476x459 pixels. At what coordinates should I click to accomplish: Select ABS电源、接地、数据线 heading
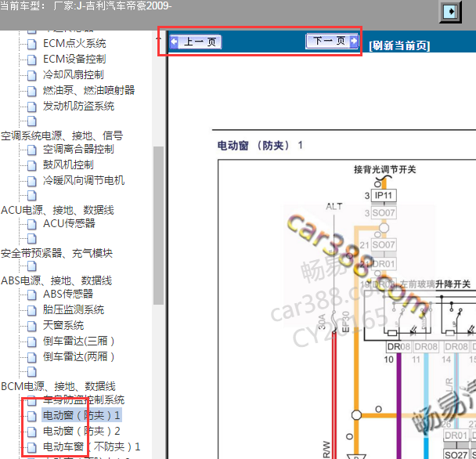click(x=56, y=280)
